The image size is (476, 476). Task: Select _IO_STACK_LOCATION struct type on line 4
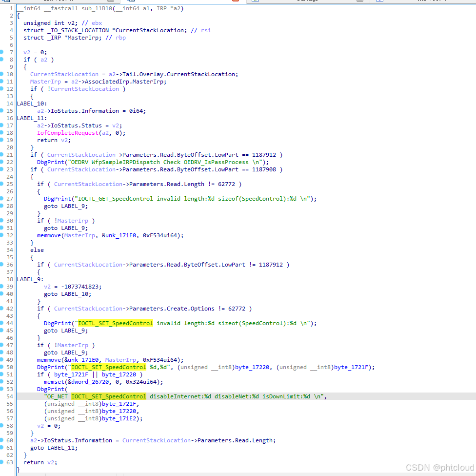coord(78,30)
